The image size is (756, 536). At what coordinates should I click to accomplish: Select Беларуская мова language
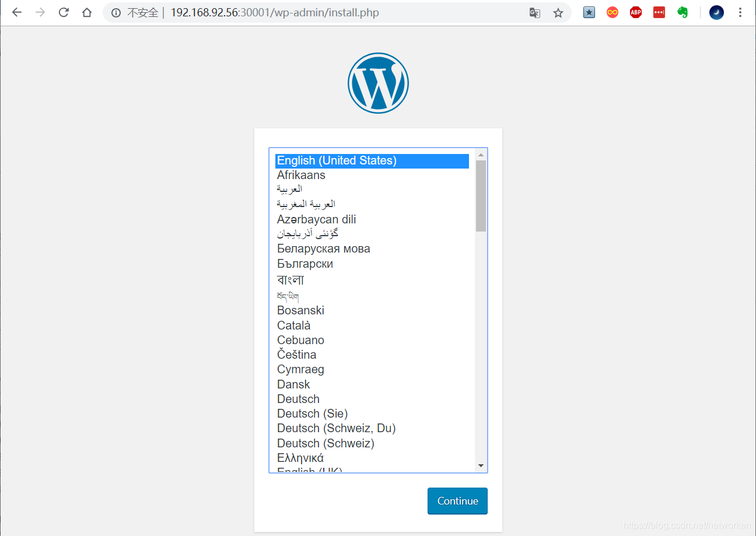(x=372, y=248)
